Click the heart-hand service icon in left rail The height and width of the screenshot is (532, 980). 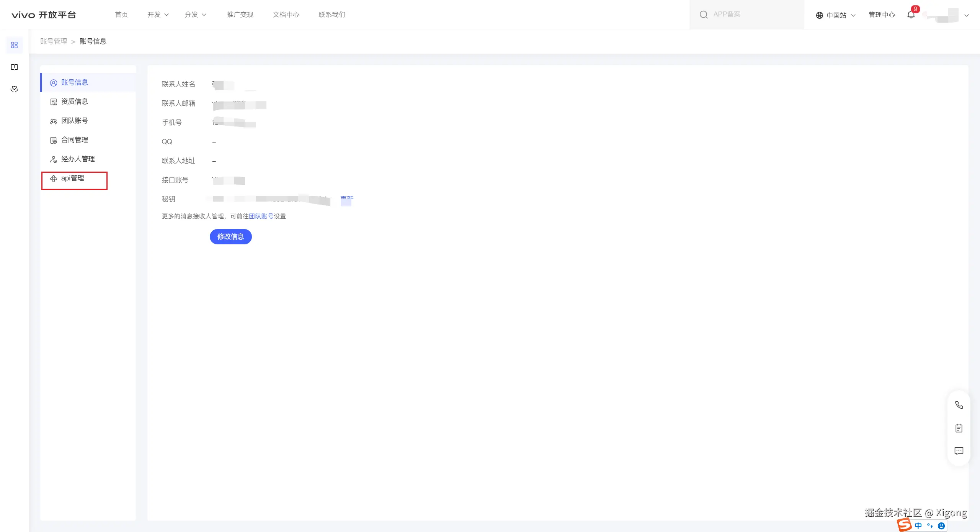(14, 89)
